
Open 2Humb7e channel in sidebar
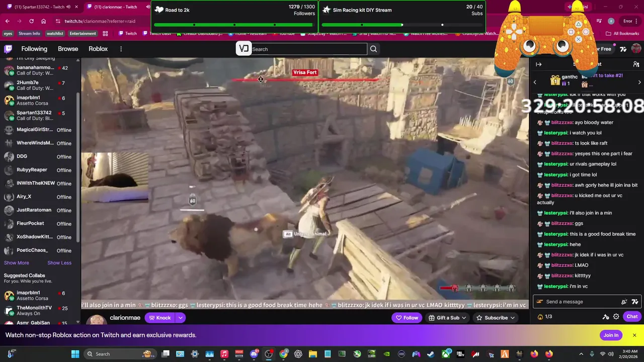(39, 85)
